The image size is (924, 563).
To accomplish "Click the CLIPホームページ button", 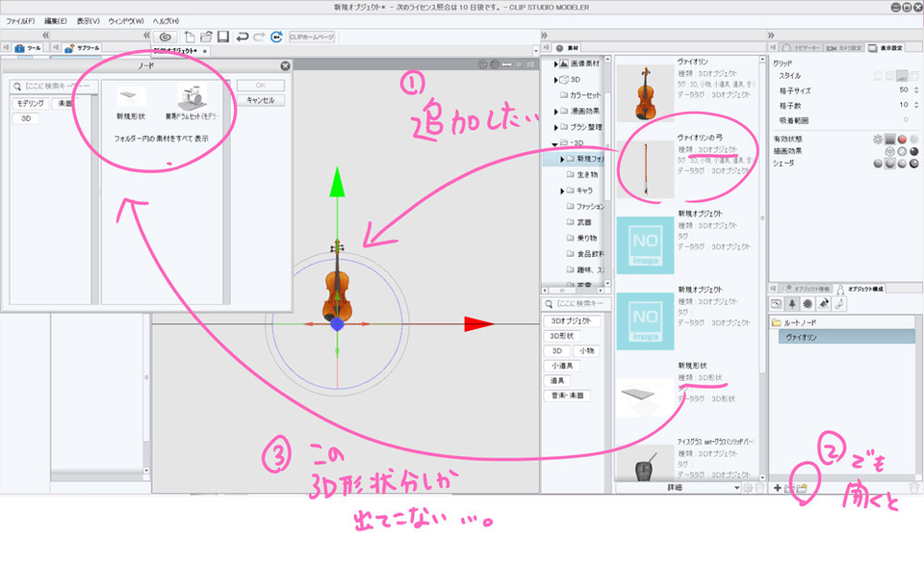I will (312, 37).
